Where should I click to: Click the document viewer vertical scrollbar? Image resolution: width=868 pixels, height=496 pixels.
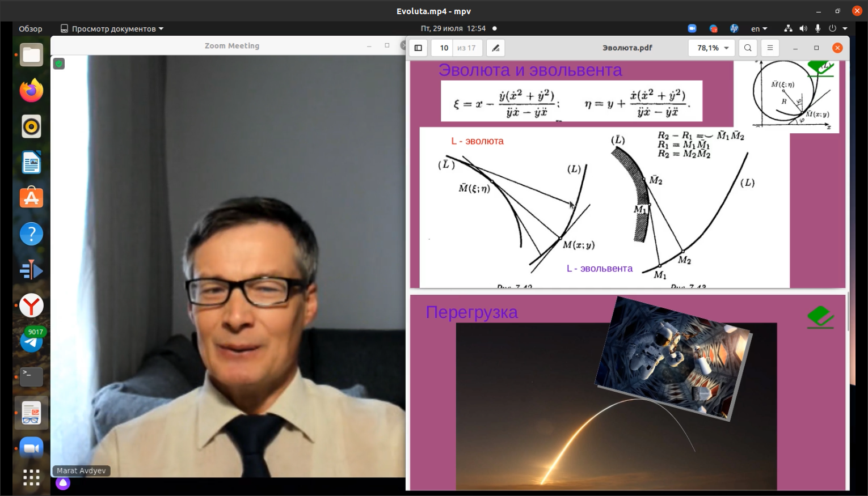click(848, 312)
